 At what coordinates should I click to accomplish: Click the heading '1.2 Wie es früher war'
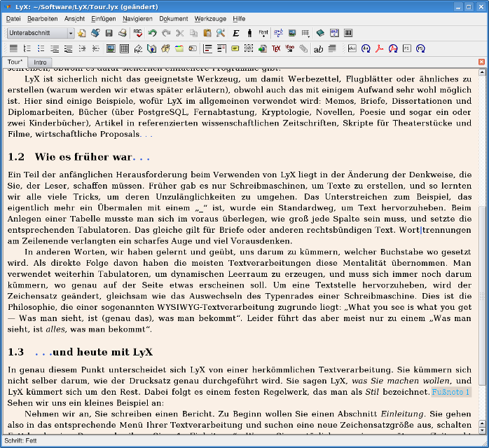[x=78, y=157]
